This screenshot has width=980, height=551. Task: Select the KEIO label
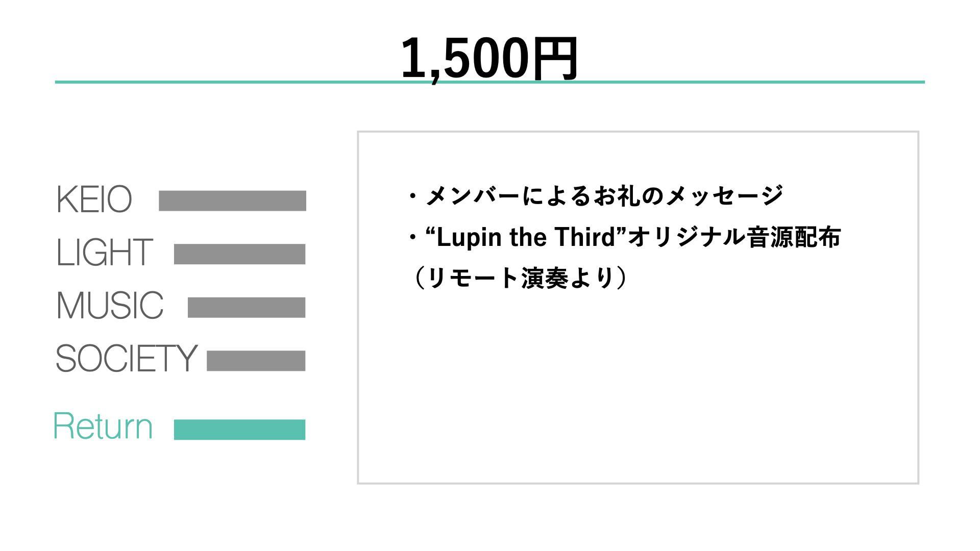(x=94, y=199)
